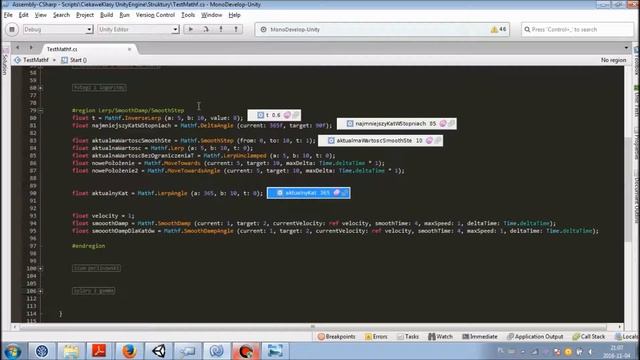
Task: Navigate back with the left arrow by the tab strip
Action: (18, 48)
